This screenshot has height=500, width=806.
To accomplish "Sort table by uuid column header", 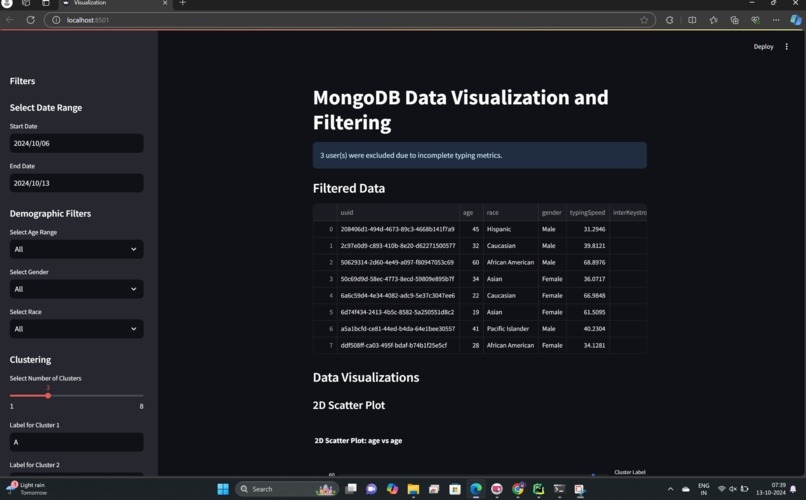I will click(398, 212).
